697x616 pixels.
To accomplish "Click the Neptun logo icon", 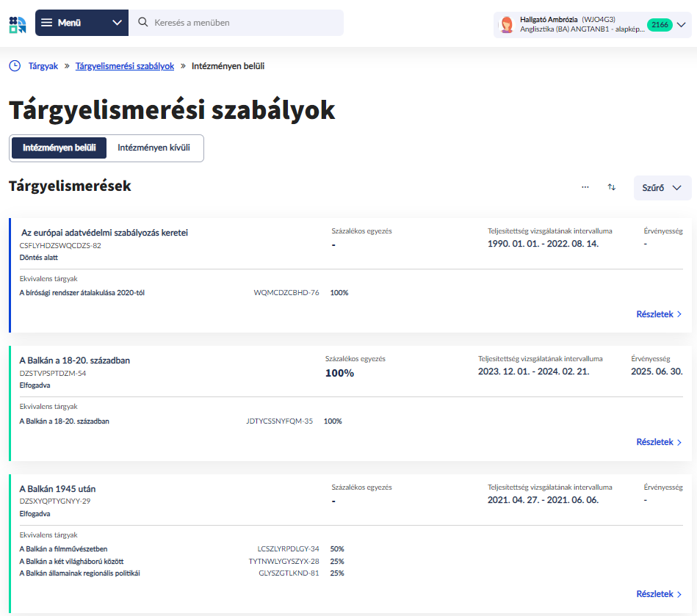I will (x=17, y=23).
